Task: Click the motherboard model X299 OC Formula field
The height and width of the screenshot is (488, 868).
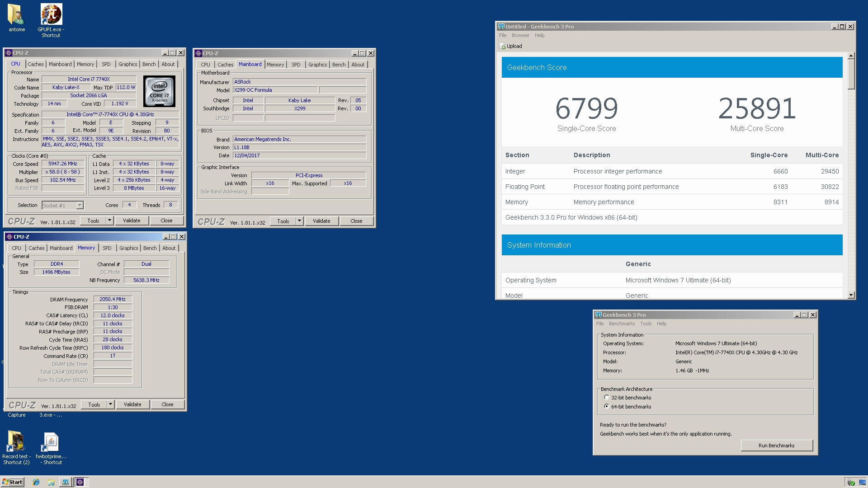Action: [275, 90]
